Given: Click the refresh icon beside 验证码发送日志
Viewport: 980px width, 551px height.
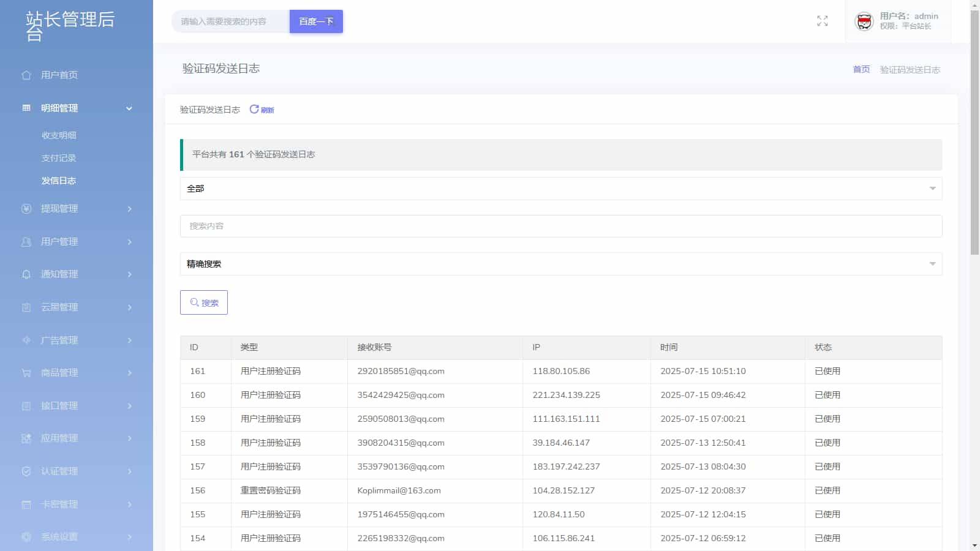Looking at the screenshot, I should click(254, 110).
